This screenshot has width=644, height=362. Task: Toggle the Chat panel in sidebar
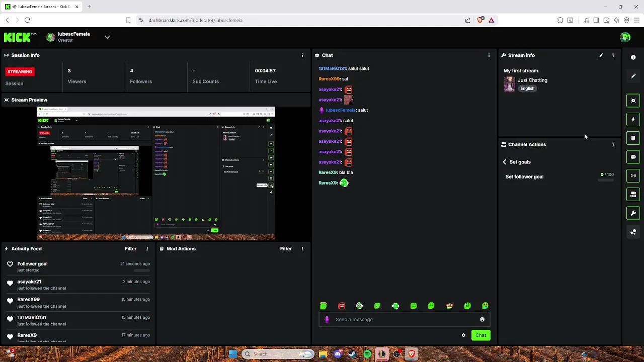pyautogui.click(x=633, y=157)
